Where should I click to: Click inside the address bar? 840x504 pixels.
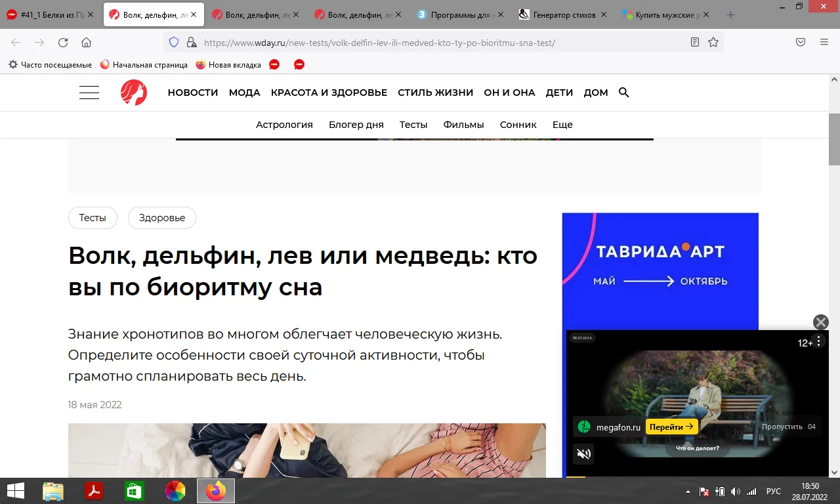(x=394, y=42)
